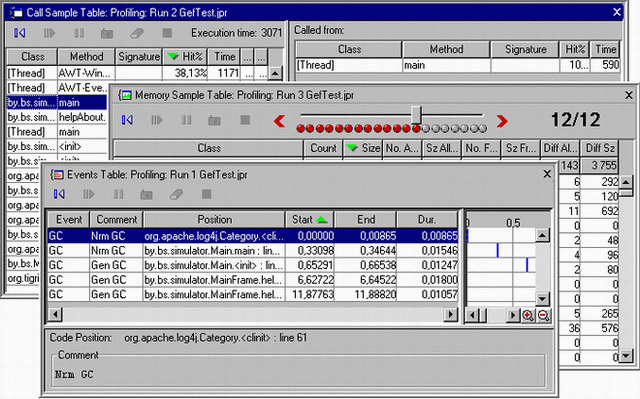Click rewind icon in Events Table toolbar

tap(59, 194)
